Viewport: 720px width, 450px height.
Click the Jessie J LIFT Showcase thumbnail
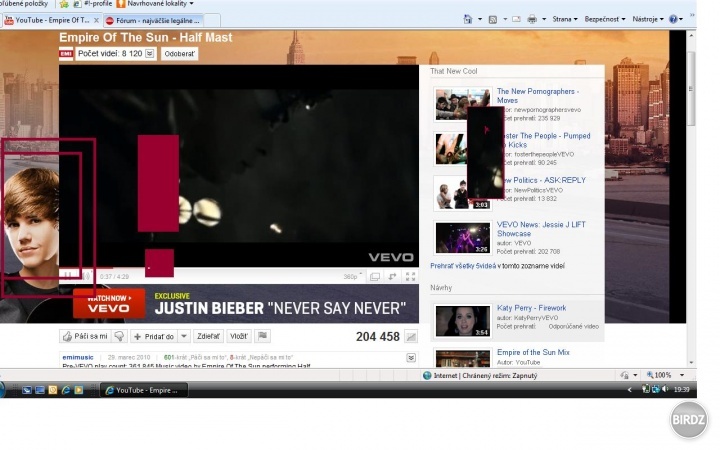(462, 238)
